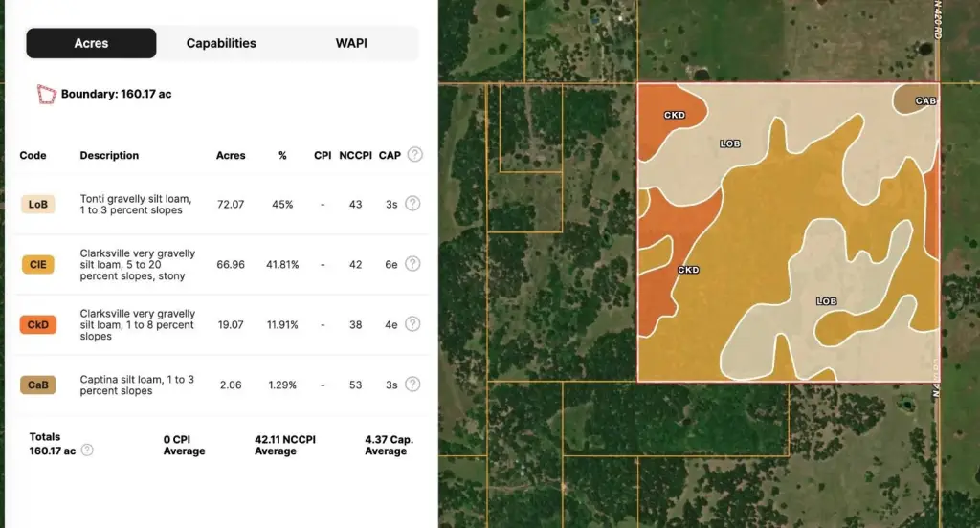Click the LoB color code badge
Screen dimensions: 980x528
point(38,205)
